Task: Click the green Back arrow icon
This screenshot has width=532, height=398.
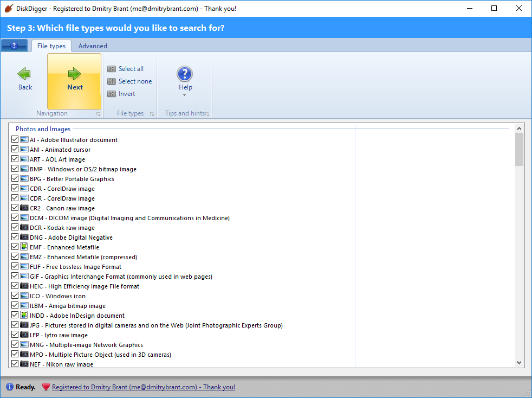Action: pos(25,74)
